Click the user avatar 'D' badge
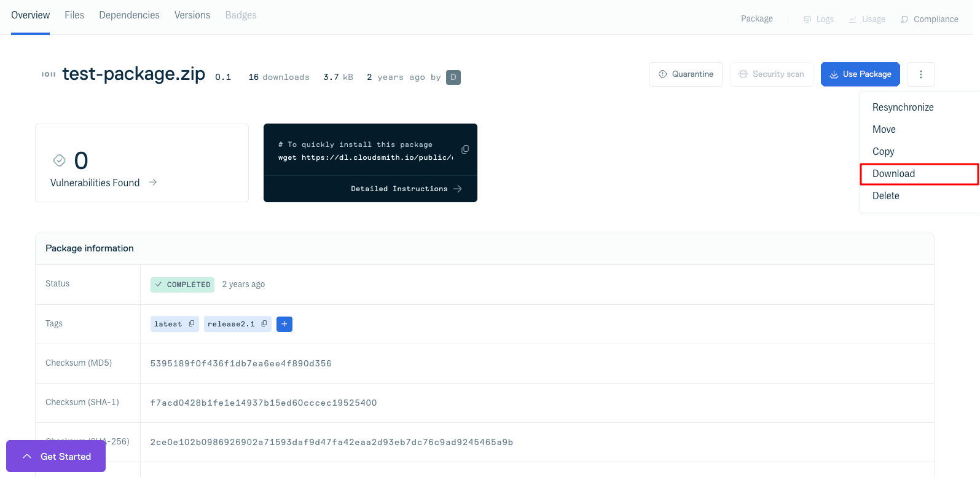Image resolution: width=980 pixels, height=477 pixels. pos(453,77)
